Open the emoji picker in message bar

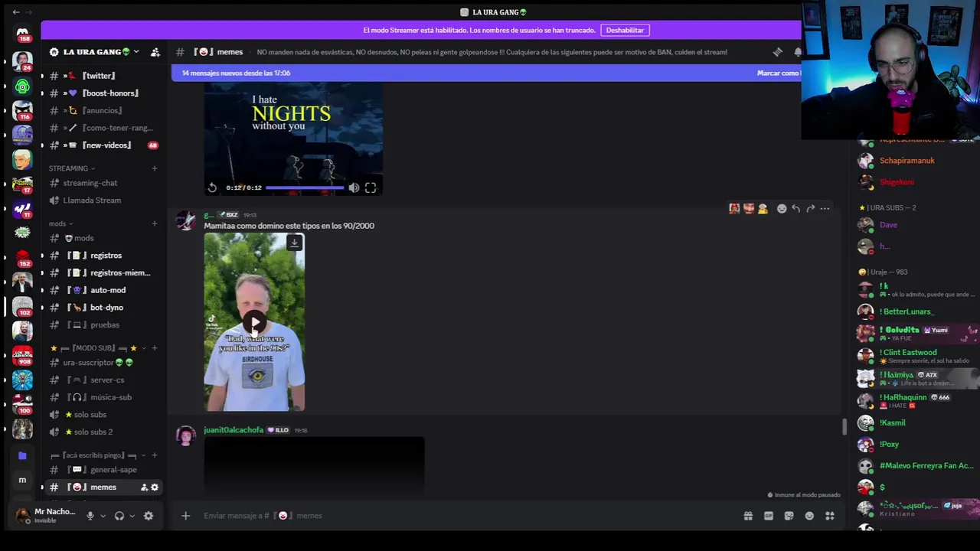(809, 516)
